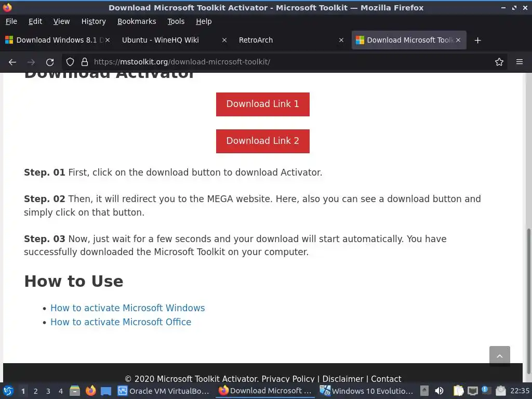Switch to virtual desktop 2
The image size is (532, 399).
(x=36, y=391)
